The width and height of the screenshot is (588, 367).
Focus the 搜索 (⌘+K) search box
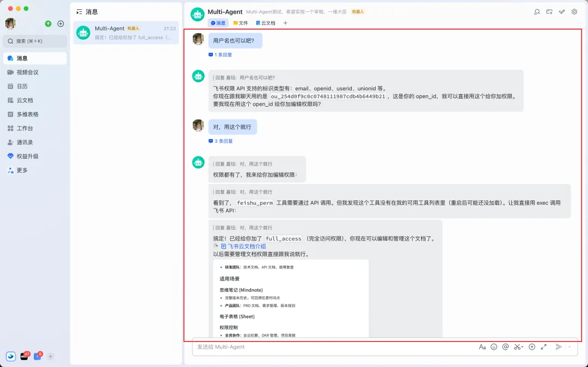(35, 41)
